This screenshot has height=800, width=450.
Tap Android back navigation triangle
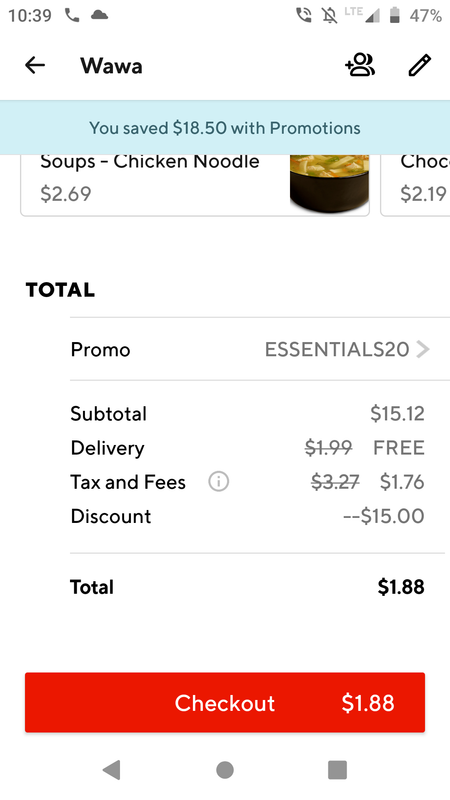pos(111,769)
